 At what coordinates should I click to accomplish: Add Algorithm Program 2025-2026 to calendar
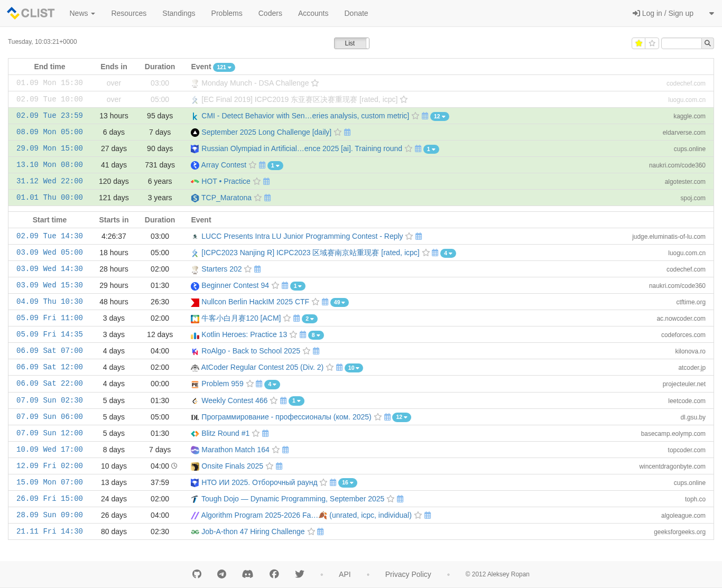click(428, 516)
